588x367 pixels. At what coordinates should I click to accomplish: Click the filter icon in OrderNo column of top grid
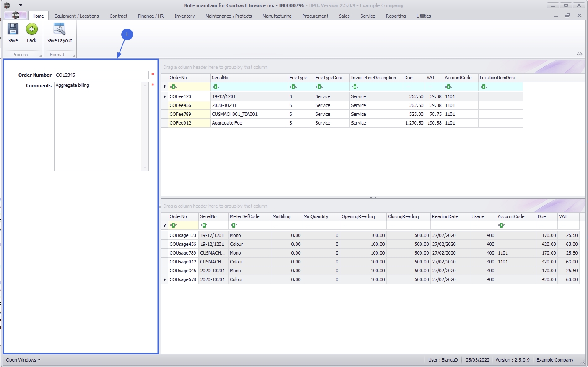click(x=173, y=87)
